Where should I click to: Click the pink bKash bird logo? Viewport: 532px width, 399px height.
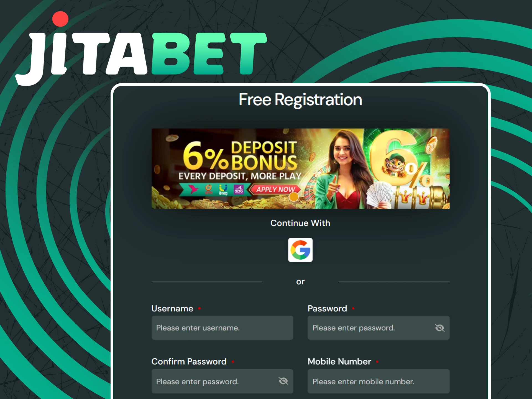pyautogui.click(x=193, y=189)
